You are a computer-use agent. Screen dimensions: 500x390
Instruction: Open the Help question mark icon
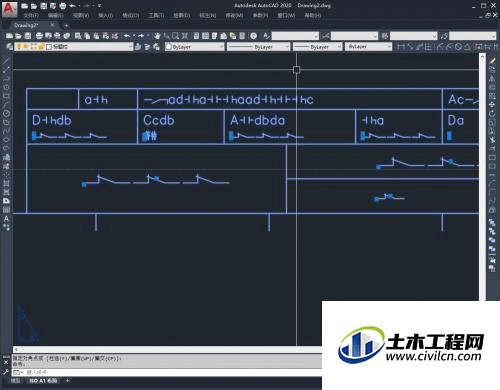[x=254, y=36]
